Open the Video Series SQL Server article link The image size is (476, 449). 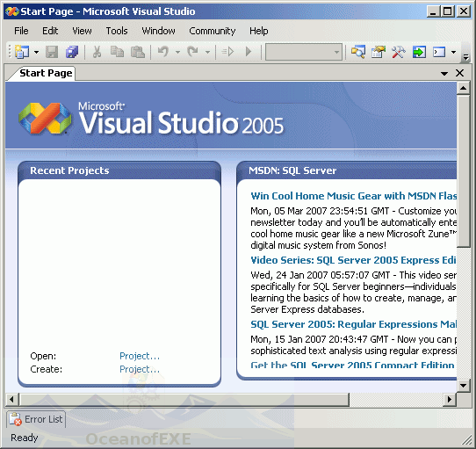[353, 260]
